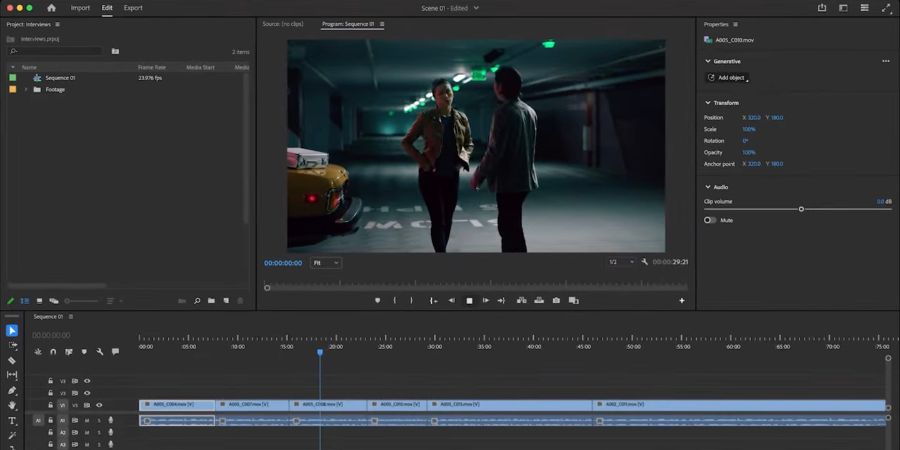Select the Track Select Forward tool
Screen dimensions: 900x450
pyautogui.click(x=12, y=346)
